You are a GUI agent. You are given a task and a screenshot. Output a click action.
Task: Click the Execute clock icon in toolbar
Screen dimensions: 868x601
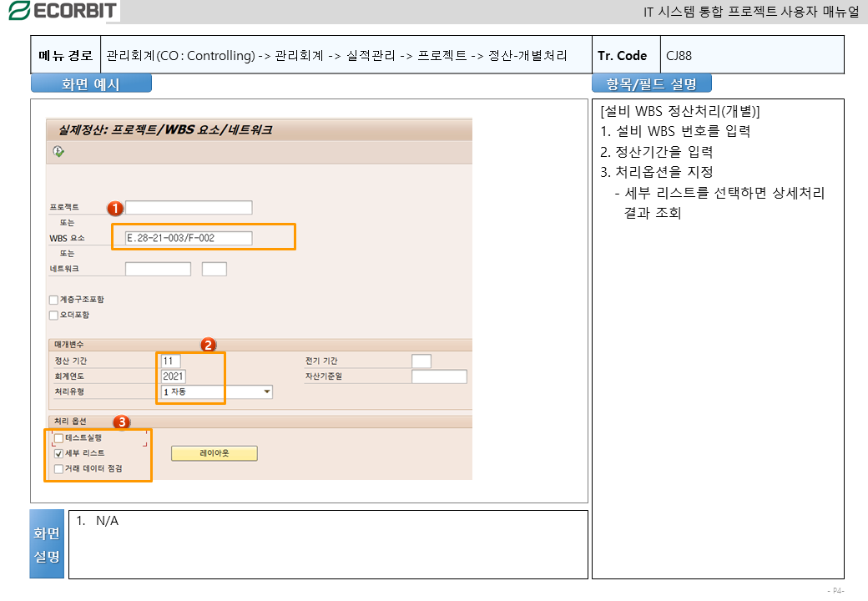pos(58,151)
